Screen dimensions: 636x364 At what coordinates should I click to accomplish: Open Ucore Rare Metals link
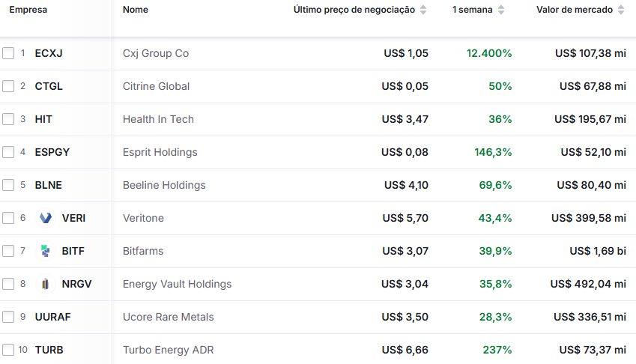pyautogui.click(x=168, y=317)
